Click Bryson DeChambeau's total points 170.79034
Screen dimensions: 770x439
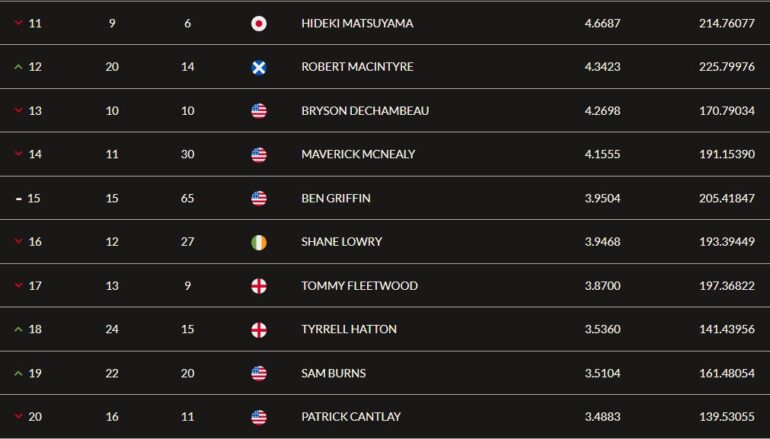coord(727,111)
